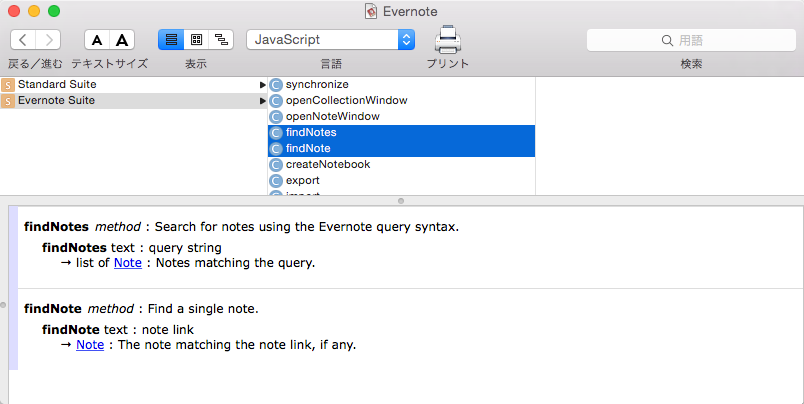Decrease text size with small A button
Image resolution: width=804 pixels, height=404 pixels.
[97, 40]
